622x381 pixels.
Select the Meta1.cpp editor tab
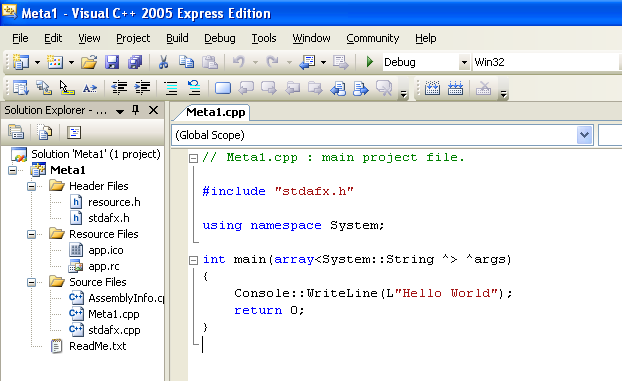click(x=215, y=112)
